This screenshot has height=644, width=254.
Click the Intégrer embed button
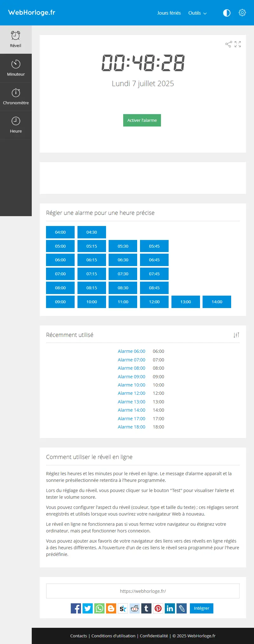pos(202,608)
